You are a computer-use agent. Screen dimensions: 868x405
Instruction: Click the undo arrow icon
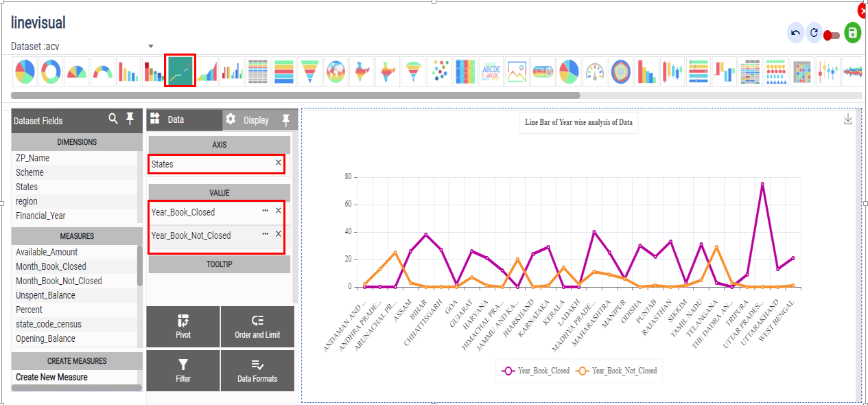click(x=795, y=33)
